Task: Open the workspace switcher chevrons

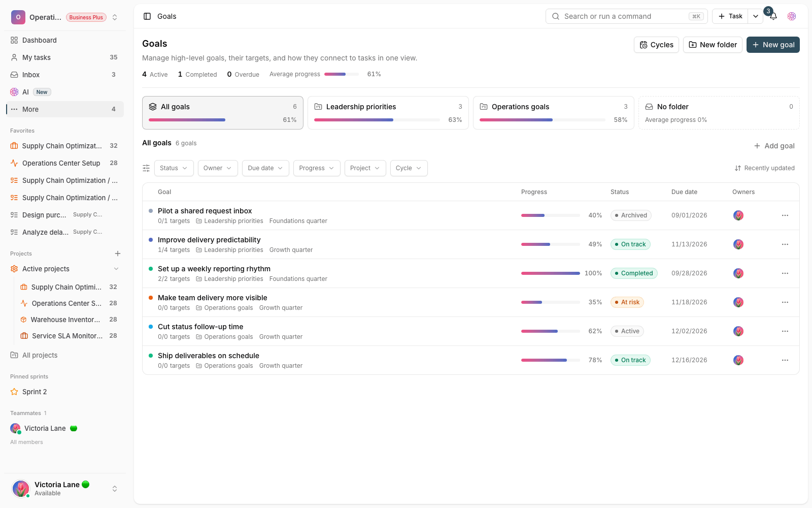Action: click(115, 17)
